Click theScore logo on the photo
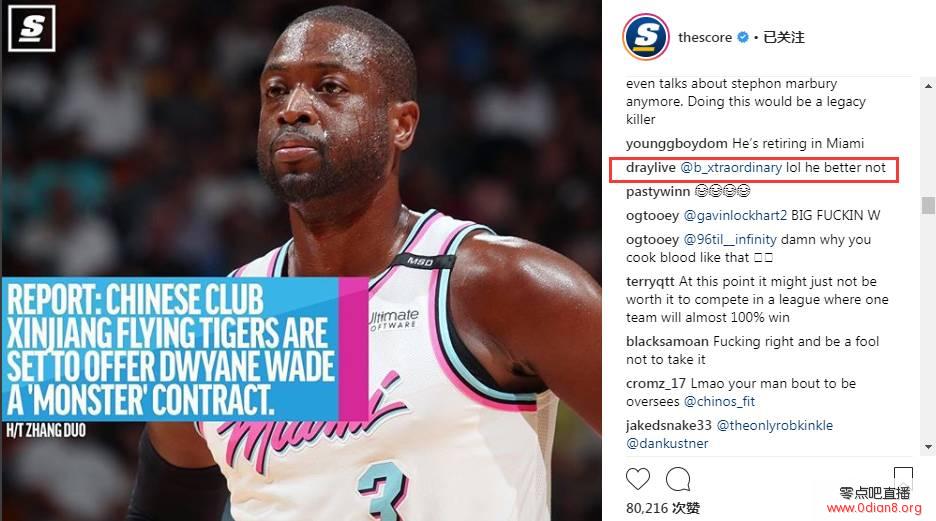 (x=32, y=28)
